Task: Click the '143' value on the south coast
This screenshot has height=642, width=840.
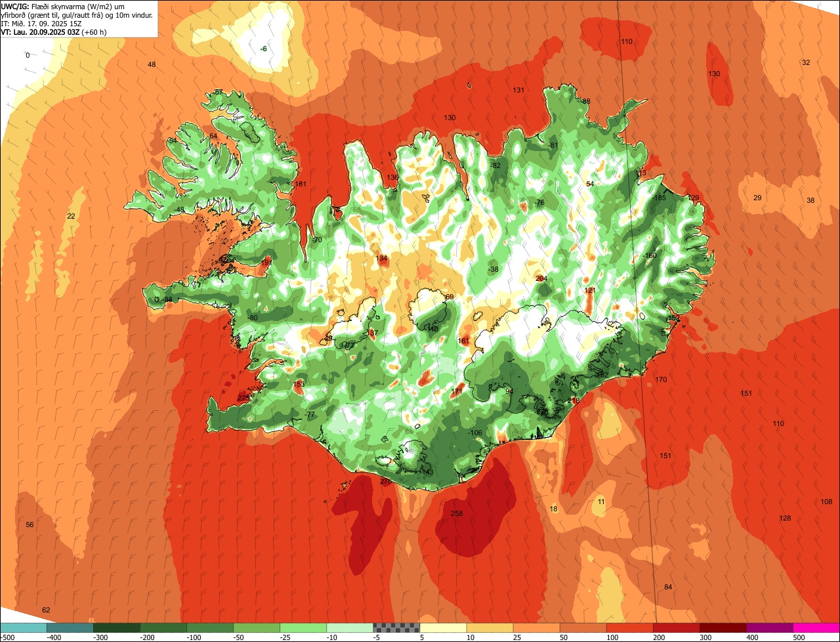Action: pyautogui.click(x=428, y=472)
